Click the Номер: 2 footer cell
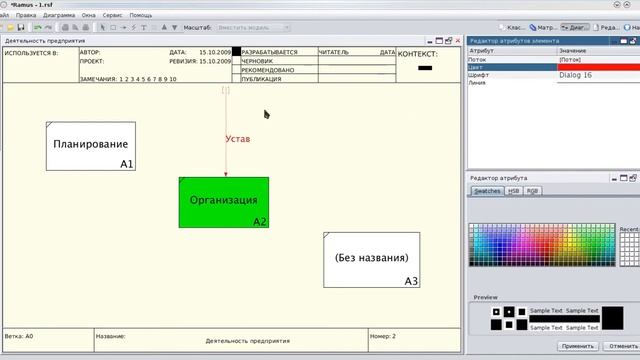Screen dimensions: 640x360 pyautogui.click(x=414, y=340)
